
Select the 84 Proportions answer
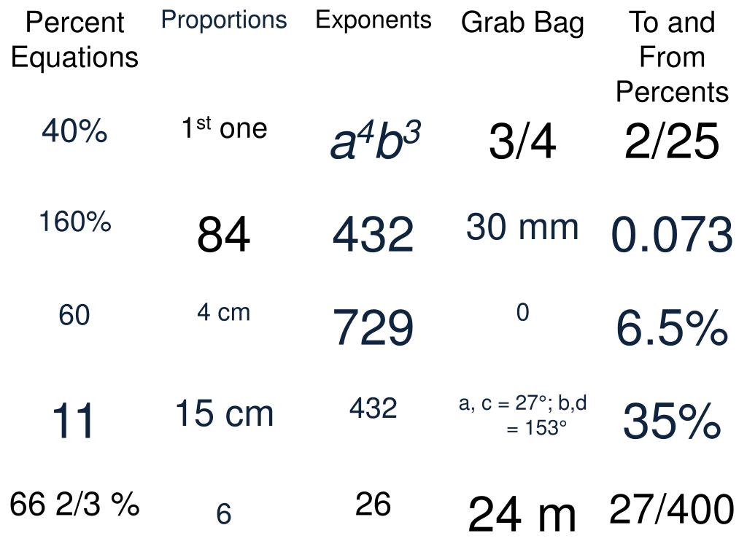[223, 234]
